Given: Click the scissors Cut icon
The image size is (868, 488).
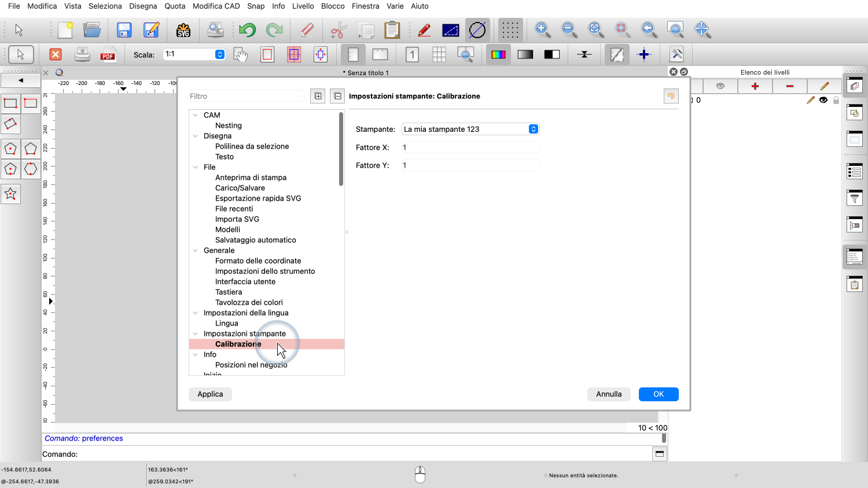Looking at the screenshot, I should [x=339, y=30].
